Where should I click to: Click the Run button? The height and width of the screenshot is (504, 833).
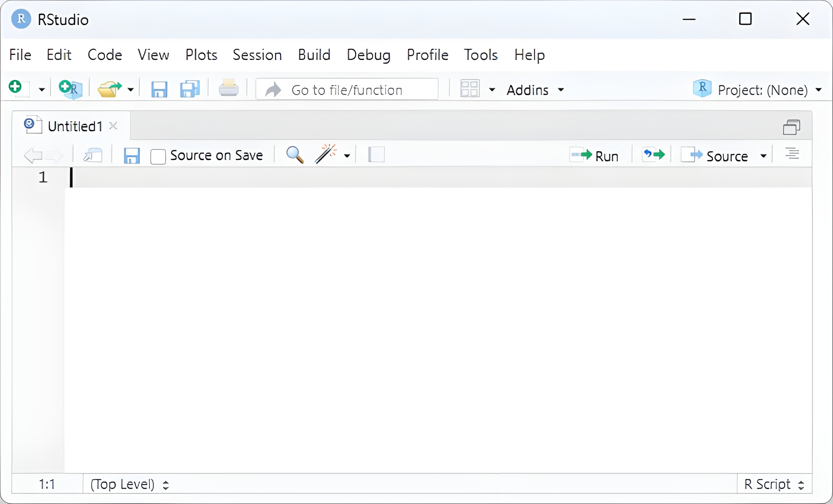(595, 156)
